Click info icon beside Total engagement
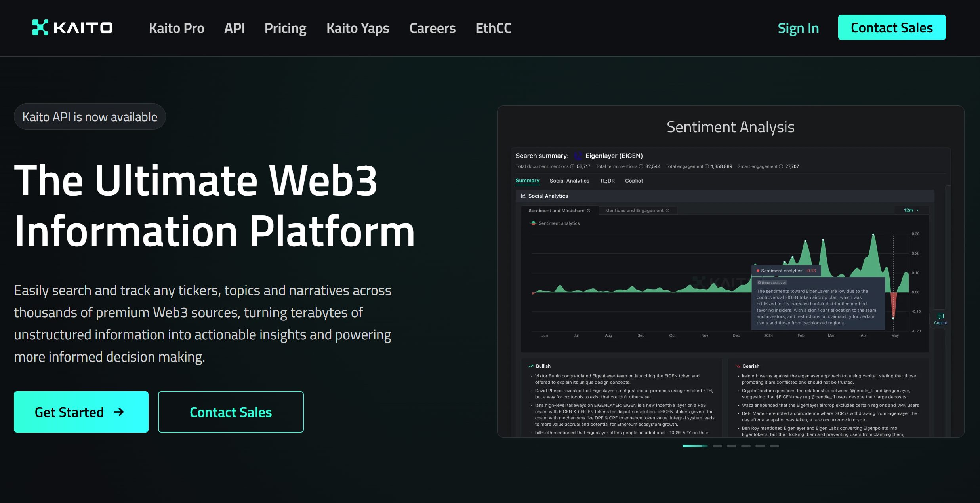This screenshot has height=503, width=980. [x=707, y=166]
